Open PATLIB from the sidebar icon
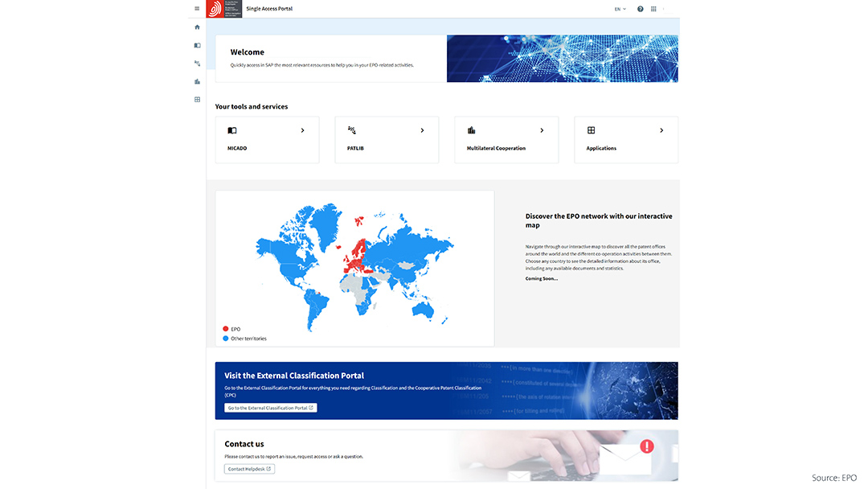The width and height of the screenshot is (868, 489). pyautogui.click(x=197, y=63)
